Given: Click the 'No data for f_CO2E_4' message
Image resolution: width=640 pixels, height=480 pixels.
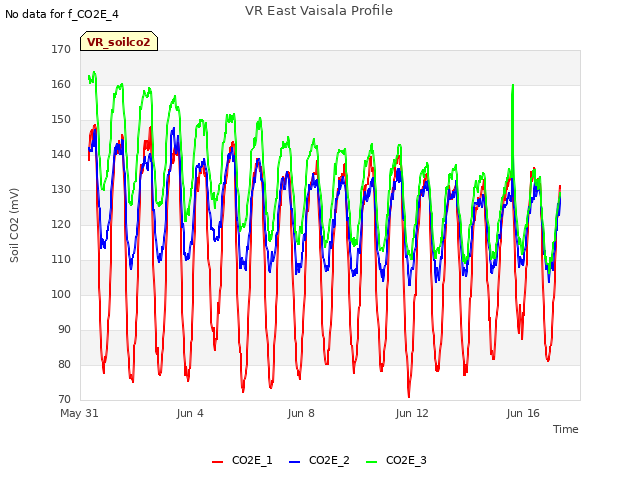Looking at the screenshot, I should point(62,15).
